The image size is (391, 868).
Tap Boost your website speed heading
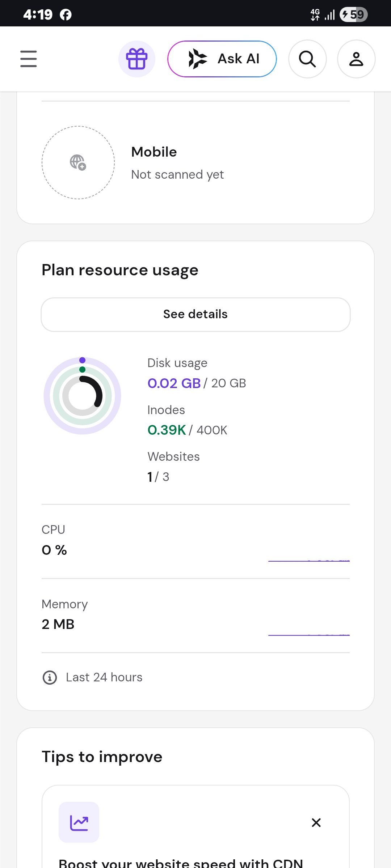(x=181, y=863)
